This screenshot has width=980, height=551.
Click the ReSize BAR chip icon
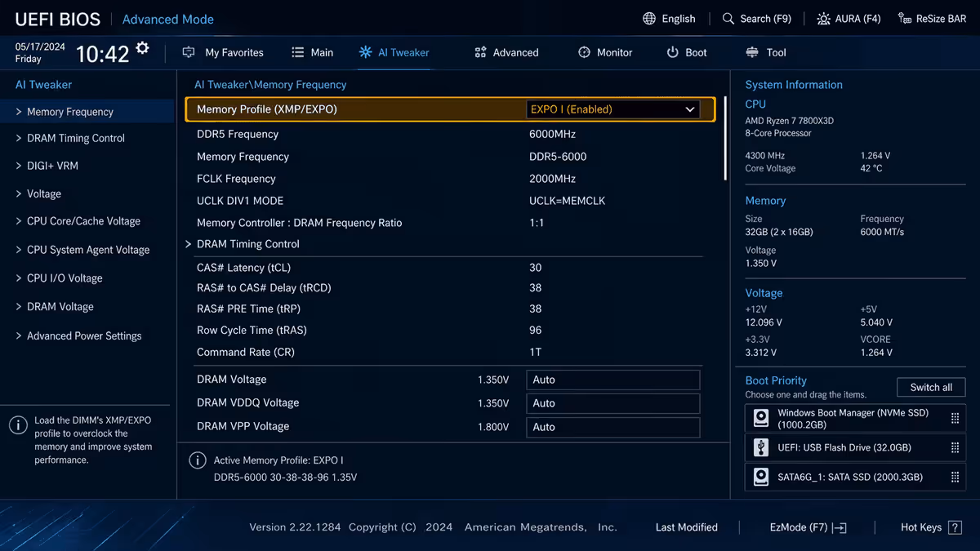[905, 18]
